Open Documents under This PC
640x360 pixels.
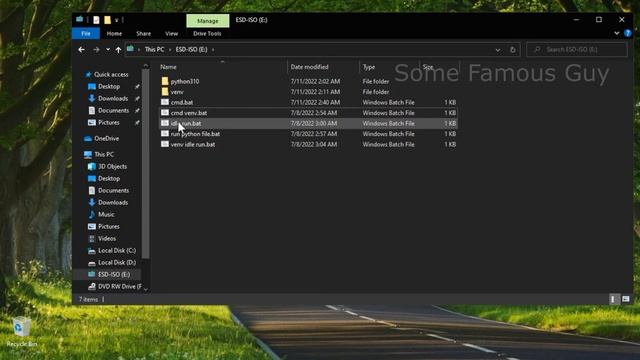(x=113, y=191)
